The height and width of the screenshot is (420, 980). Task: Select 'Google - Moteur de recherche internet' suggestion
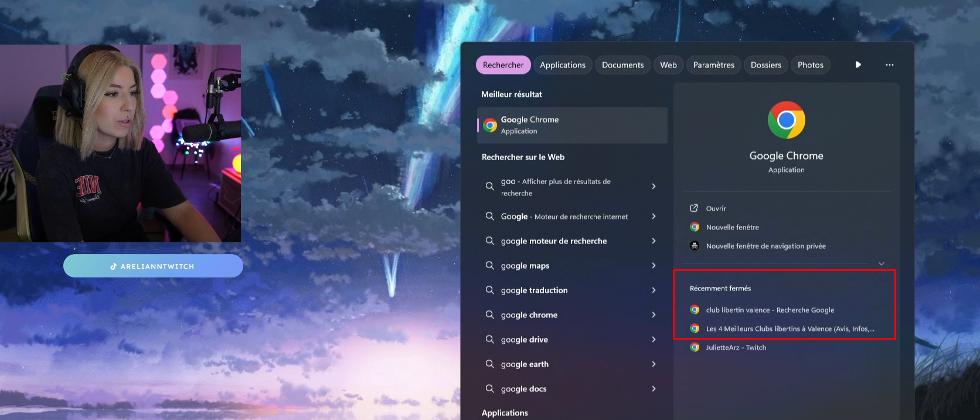572,216
